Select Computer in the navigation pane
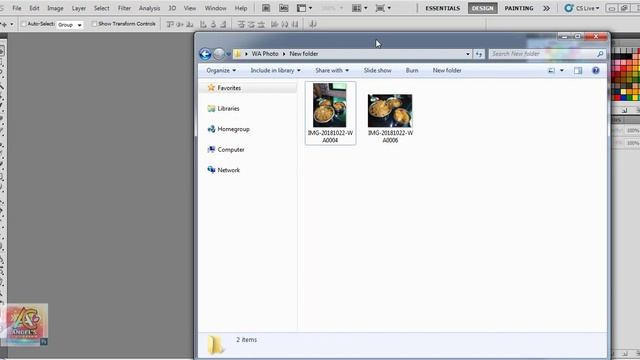The width and height of the screenshot is (640, 360). point(231,150)
